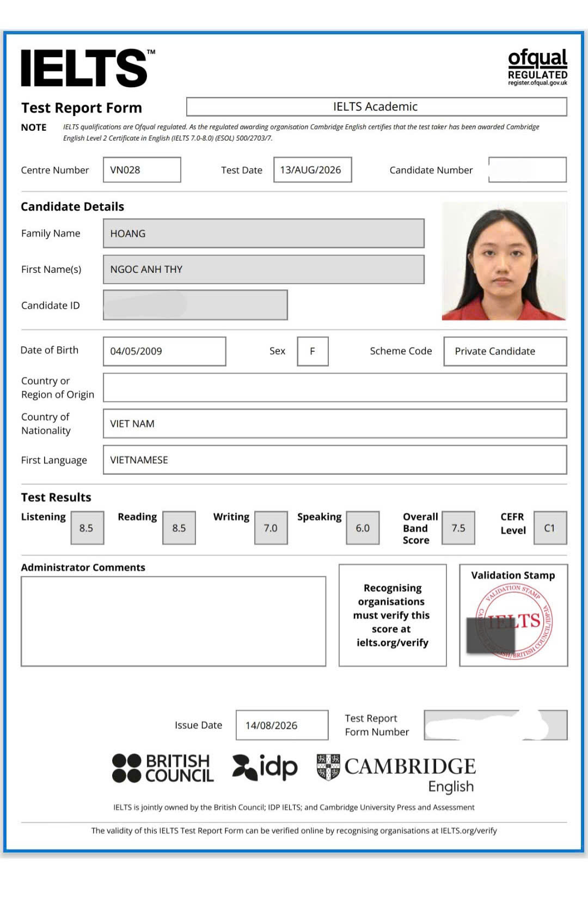The width and height of the screenshot is (588, 898).
Task: Click the register.ofqual.gov.uk text
Action: [538, 83]
